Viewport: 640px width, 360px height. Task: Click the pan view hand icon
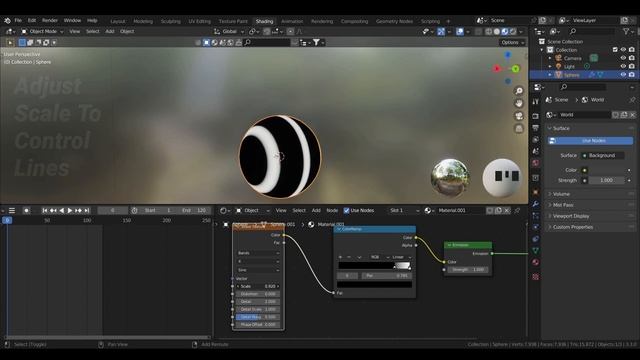tap(519, 103)
